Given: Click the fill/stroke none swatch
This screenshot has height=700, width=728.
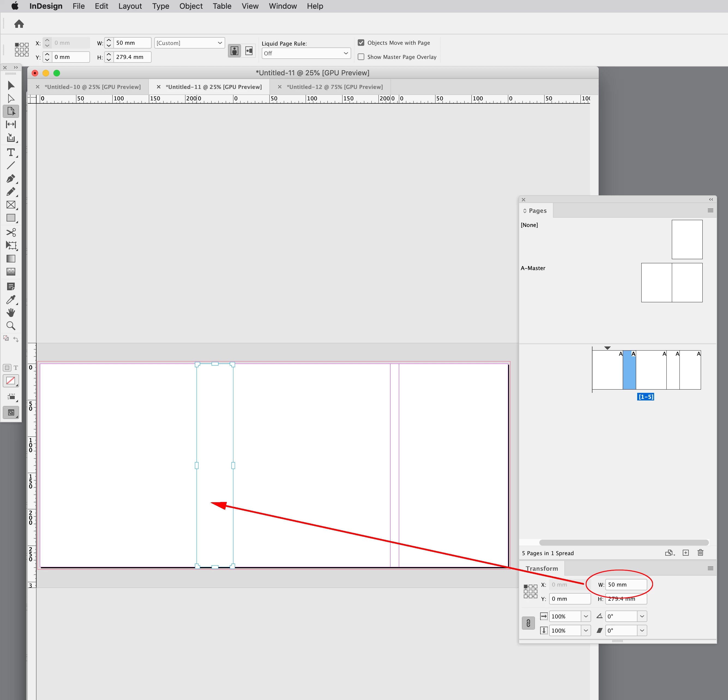Looking at the screenshot, I should point(11,381).
